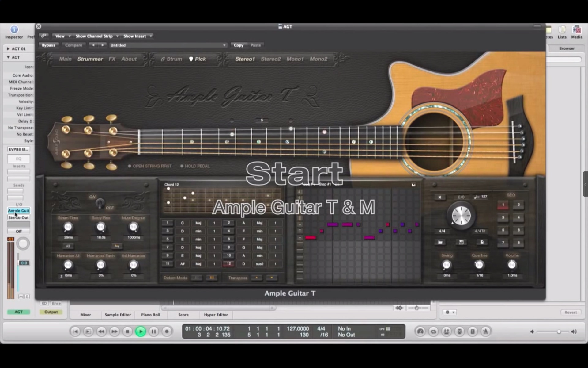Raise transpose with the up arrow
The height and width of the screenshot is (368, 588).
tap(257, 278)
